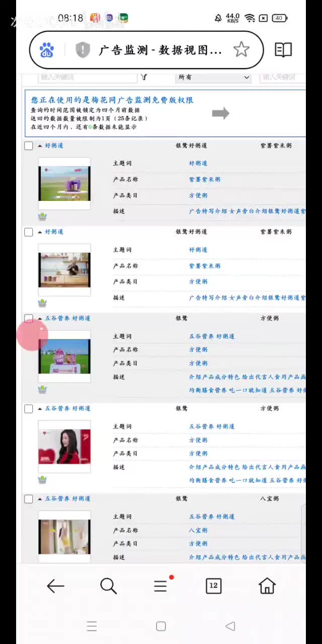This screenshot has width=322, height=644.
Task: Tap Android recent apps navigation button
Action: pos(92,626)
